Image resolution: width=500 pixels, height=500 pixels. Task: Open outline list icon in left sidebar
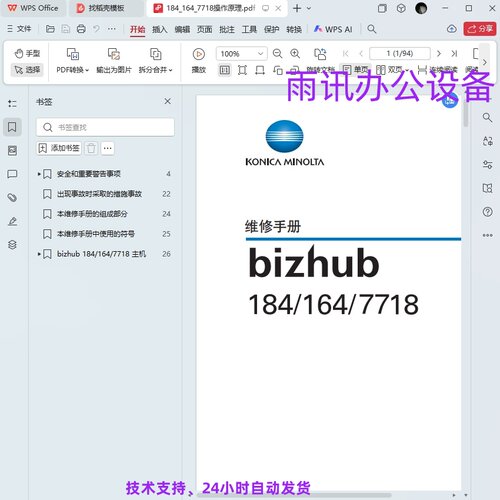tap(12, 103)
